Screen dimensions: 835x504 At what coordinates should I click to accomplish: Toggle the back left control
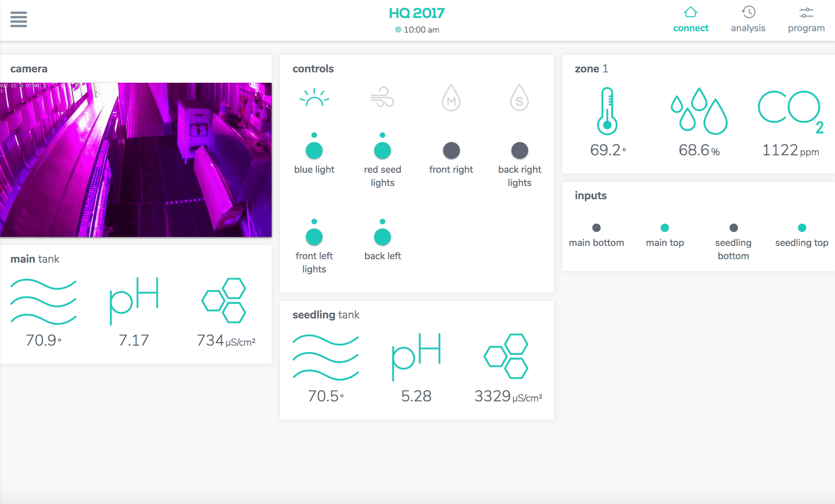382,237
